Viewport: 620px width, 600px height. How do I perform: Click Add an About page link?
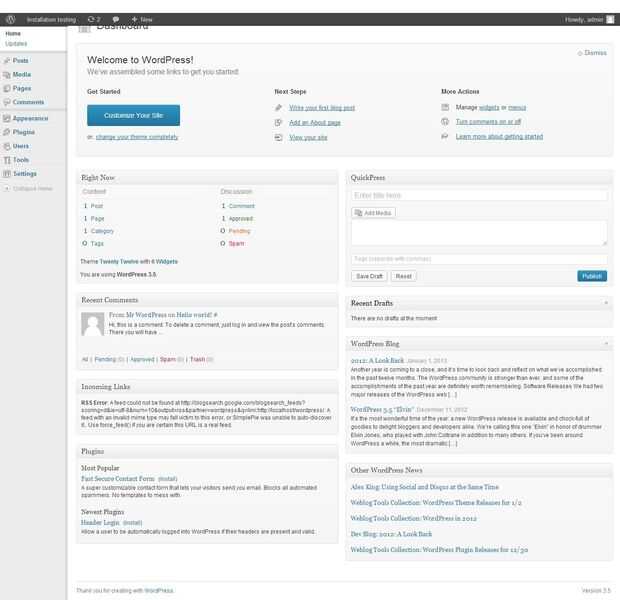pos(315,123)
